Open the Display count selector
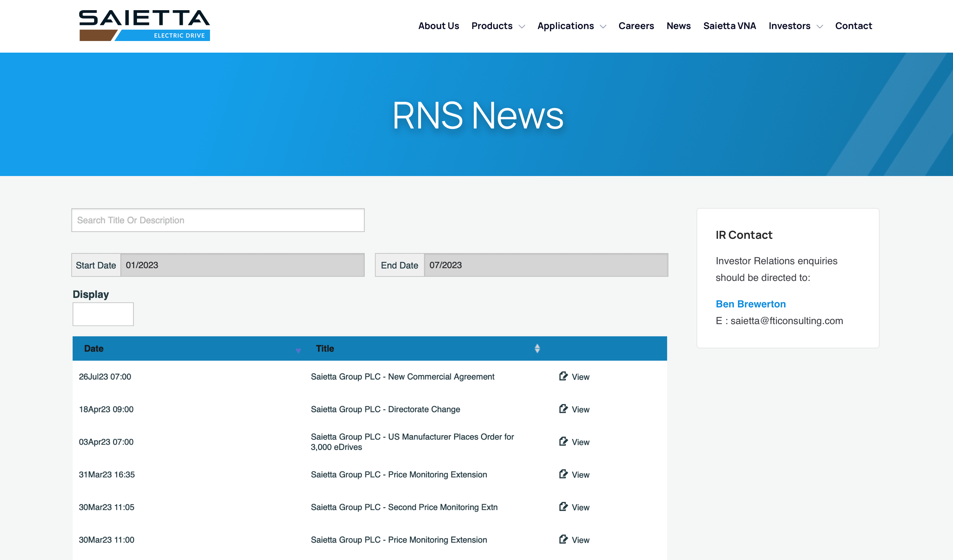This screenshot has height=560, width=953. click(x=103, y=314)
